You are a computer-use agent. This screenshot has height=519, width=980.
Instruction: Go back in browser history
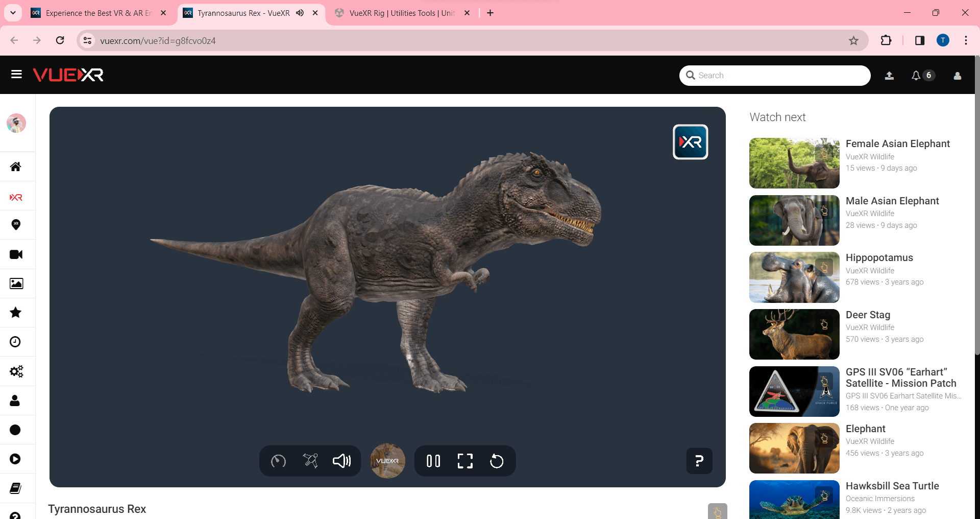coord(14,40)
